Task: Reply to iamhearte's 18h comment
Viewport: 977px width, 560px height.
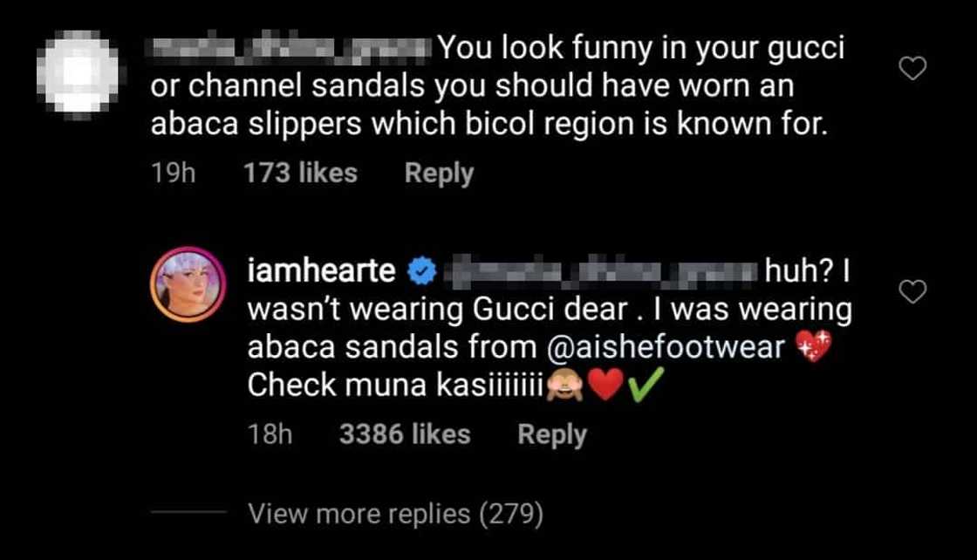Action: click(551, 434)
